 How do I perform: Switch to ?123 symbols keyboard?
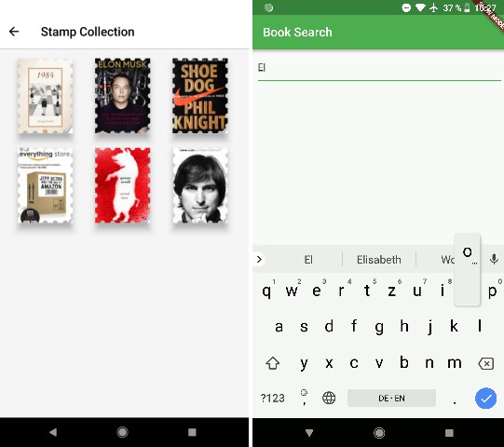tap(272, 399)
